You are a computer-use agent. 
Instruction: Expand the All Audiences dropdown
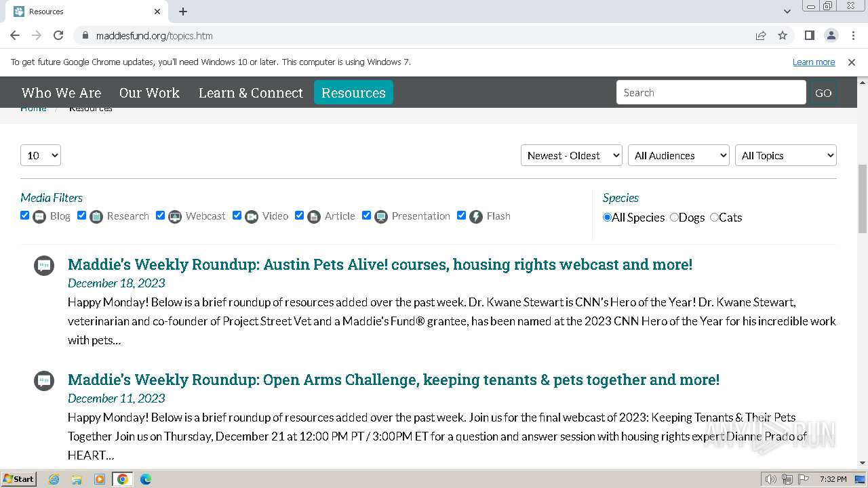click(x=678, y=155)
